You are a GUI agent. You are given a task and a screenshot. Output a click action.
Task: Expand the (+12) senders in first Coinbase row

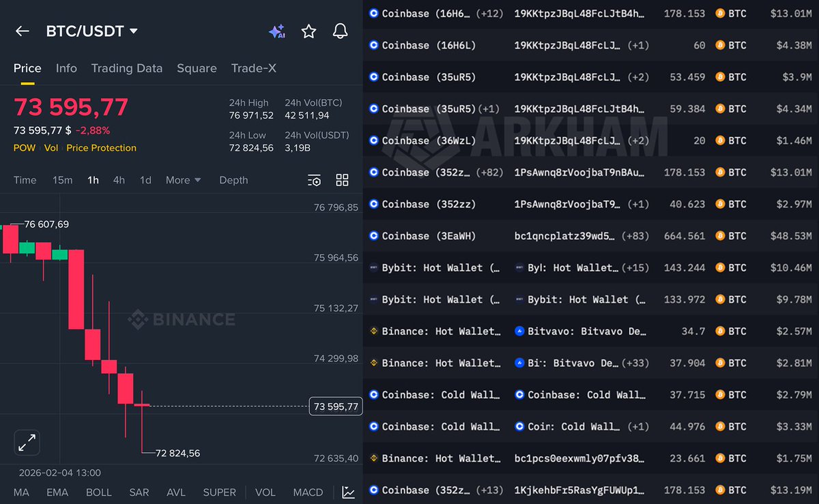490,14
